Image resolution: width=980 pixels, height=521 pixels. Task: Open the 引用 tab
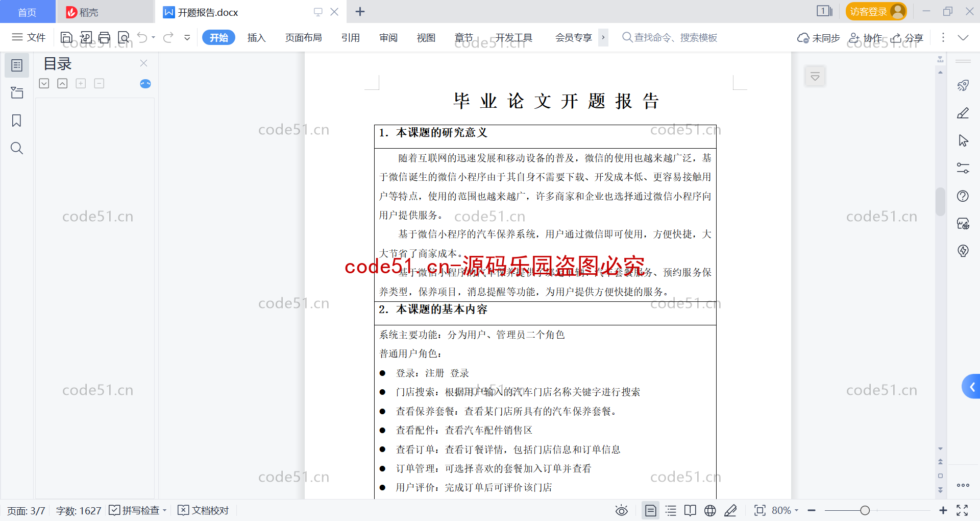pyautogui.click(x=350, y=38)
